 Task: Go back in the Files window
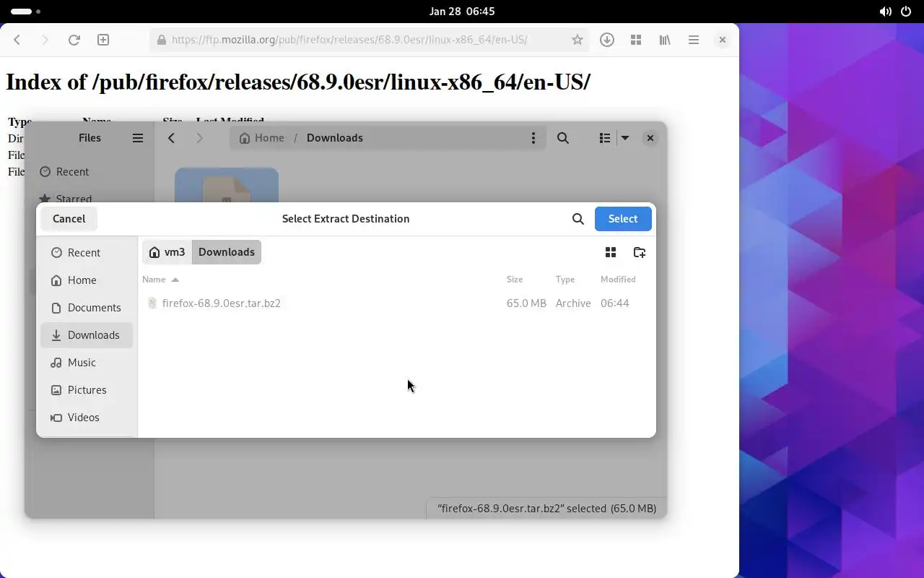pos(171,138)
